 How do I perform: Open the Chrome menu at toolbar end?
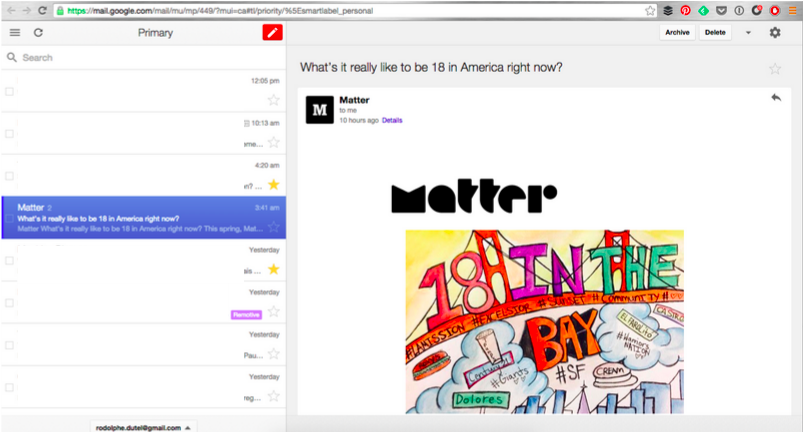point(793,10)
